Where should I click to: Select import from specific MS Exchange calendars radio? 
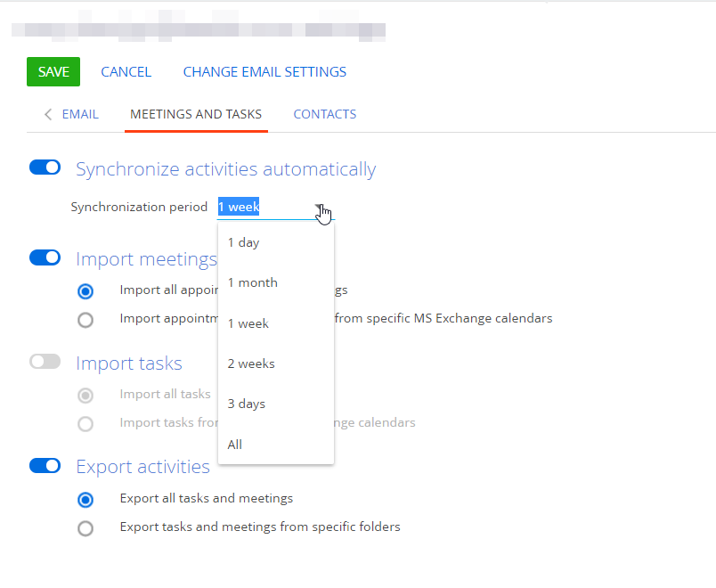tap(85, 320)
